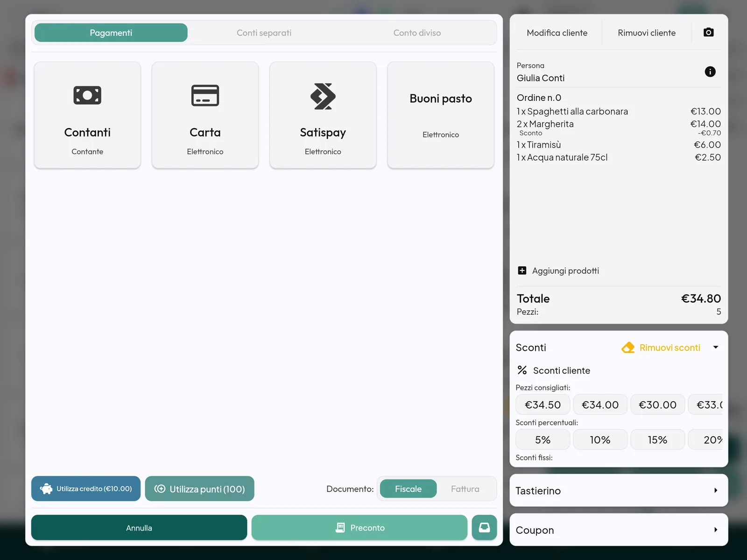Select Fiscale document type
The width and height of the screenshot is (747, 560).
click(408, 489)
